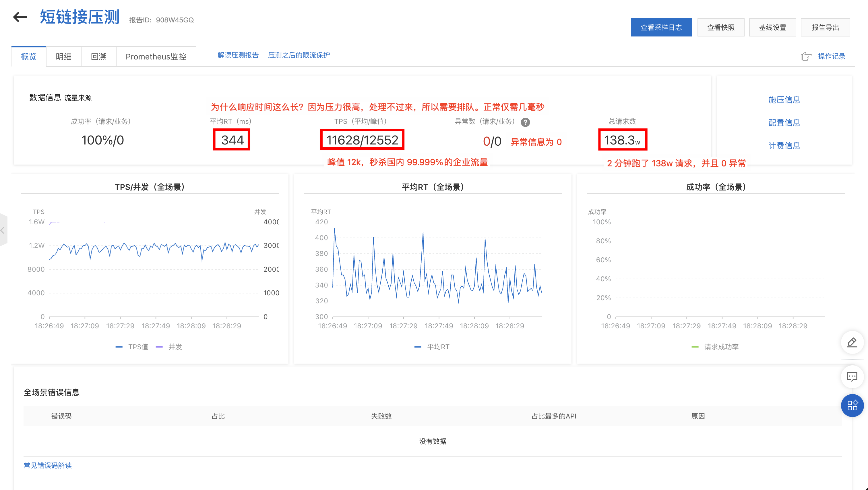The image size is (868, 490).
Task: Open the 解读压测报告 link
Action: coord(238,55)
